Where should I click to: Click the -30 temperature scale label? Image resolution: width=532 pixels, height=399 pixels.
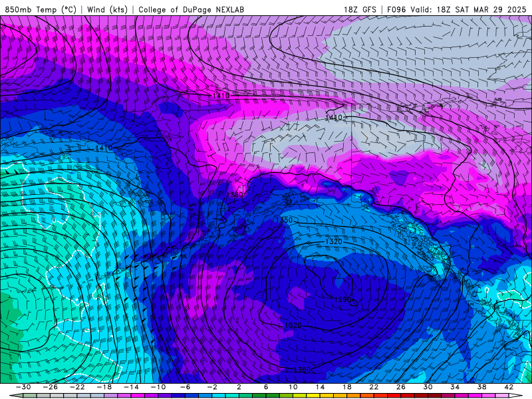tap(23, 387)
